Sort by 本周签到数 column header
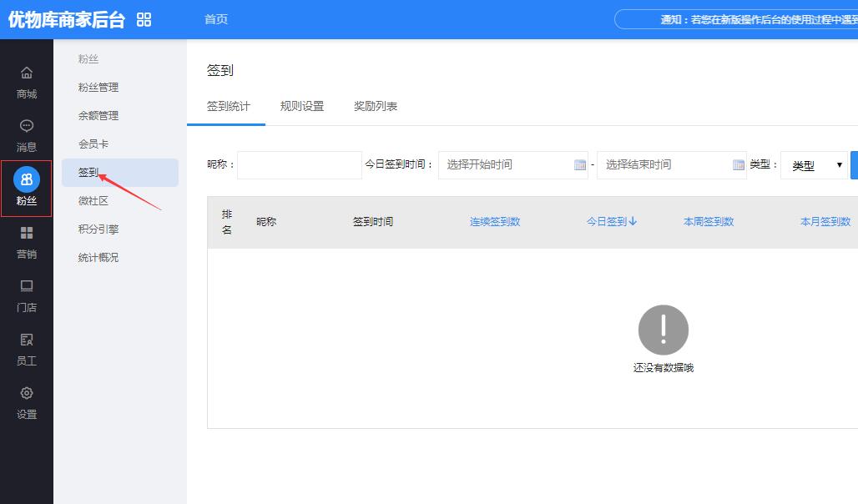The width and height of the screenshot is (858, 504). (x=709, y=222)
